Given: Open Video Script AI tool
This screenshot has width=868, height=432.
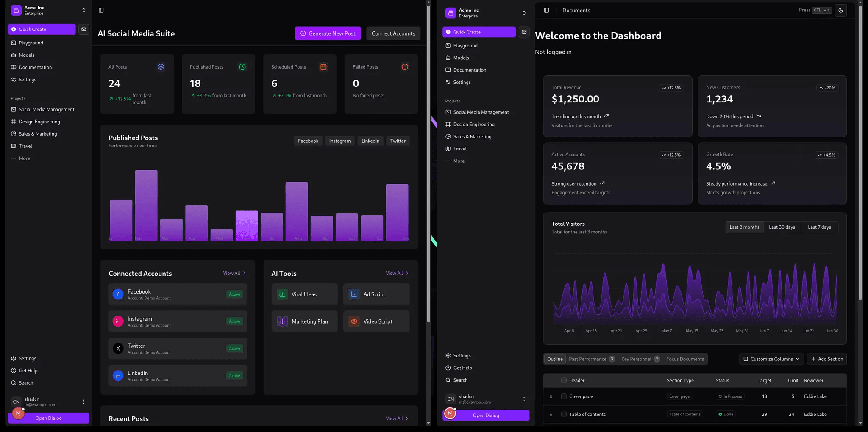Looking at the screenshot, I should coord(376,321).
